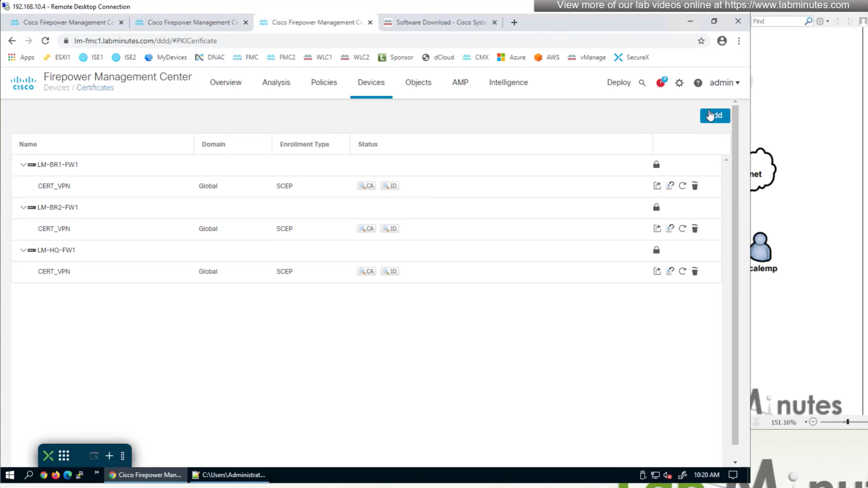Open the admin user dropdown
The image size is (868, 488).
[724, 83]
